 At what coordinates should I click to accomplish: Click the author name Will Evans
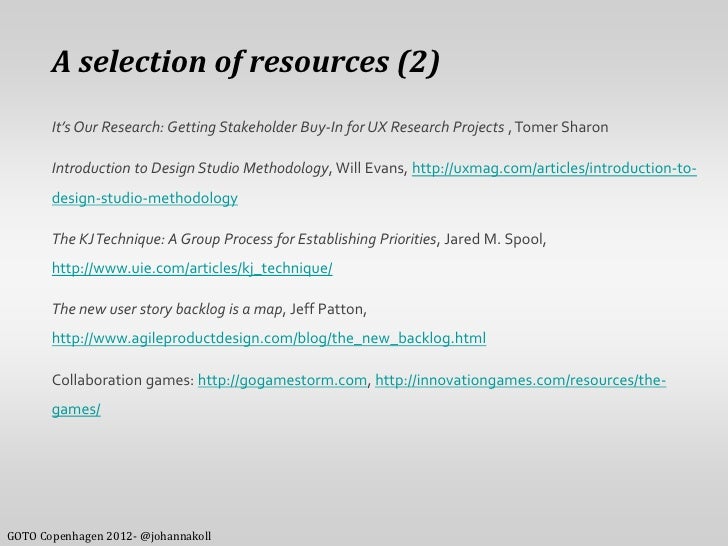(370, 168)
